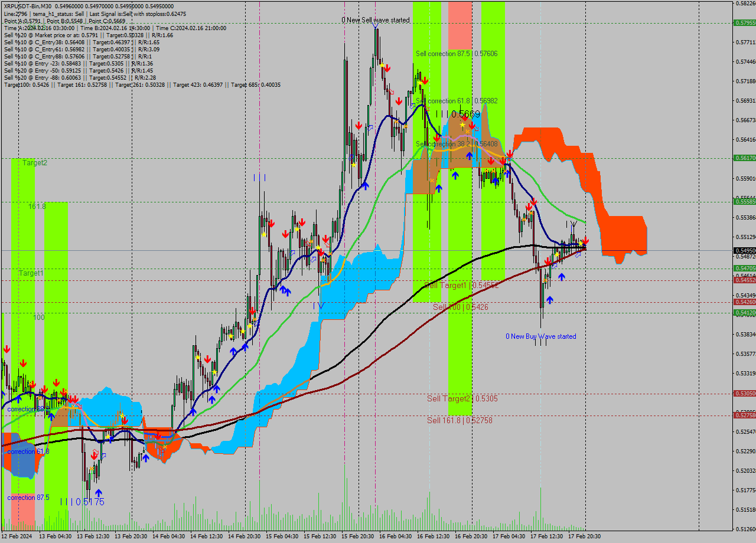Screen dimensions: 756x543
Task: Select the '0 New Buy Wave started' label
Action: [x=540, y=336]
